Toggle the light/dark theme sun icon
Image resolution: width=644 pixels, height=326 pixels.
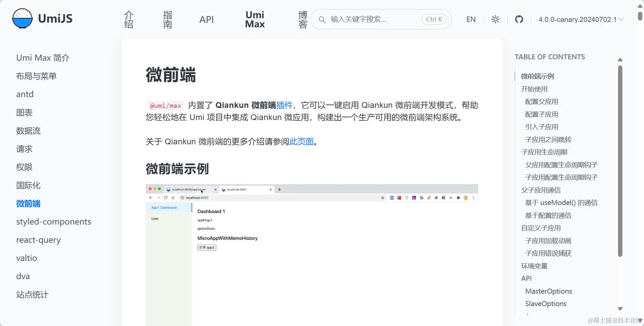[495, 19]
